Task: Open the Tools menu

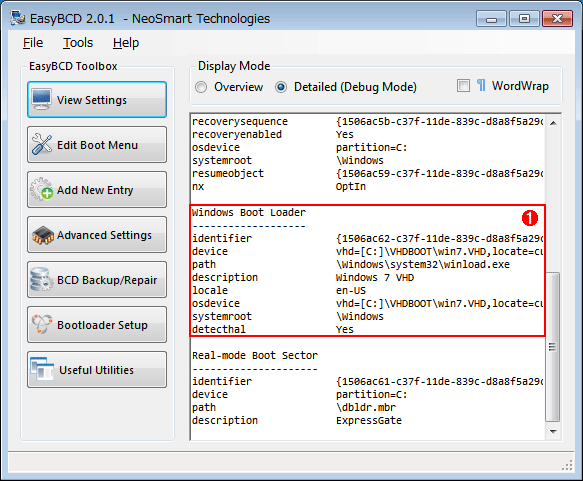Action: 78,43
